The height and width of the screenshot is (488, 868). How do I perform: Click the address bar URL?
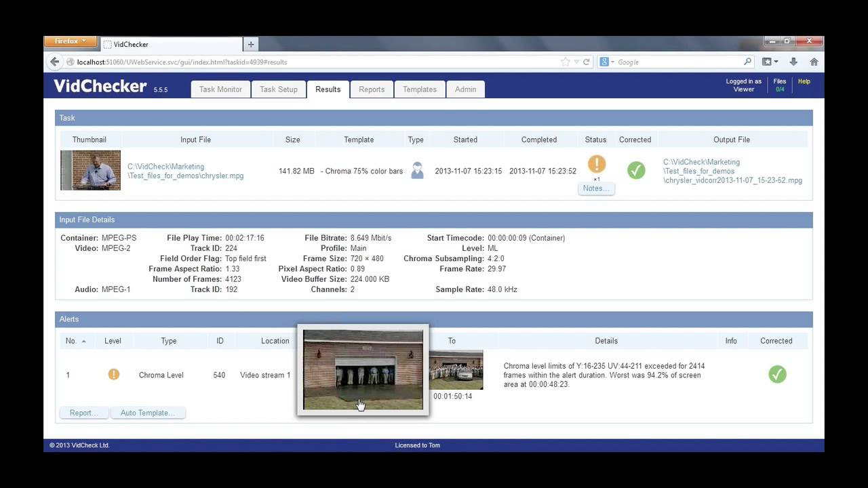(x=182, y=62)
